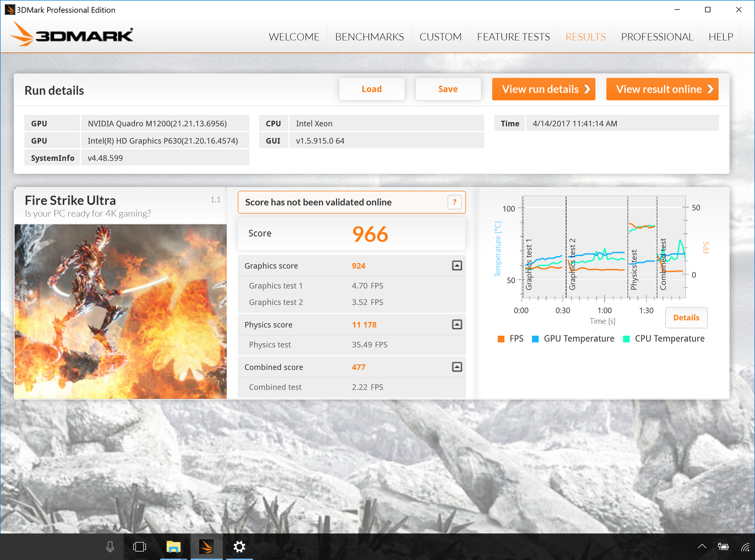Open the validation help question mark
Screen dimensions: 755x560
pos(454,202)
